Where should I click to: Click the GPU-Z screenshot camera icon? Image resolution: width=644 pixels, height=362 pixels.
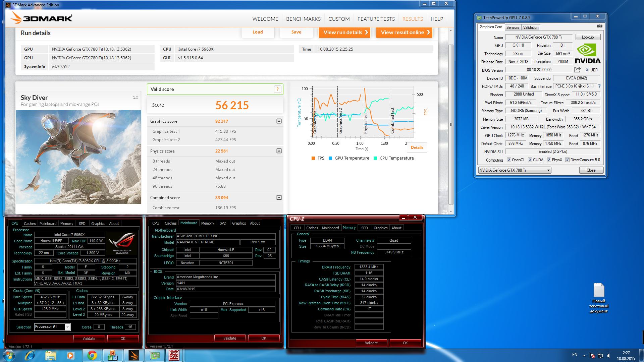(x=599, y=26)
